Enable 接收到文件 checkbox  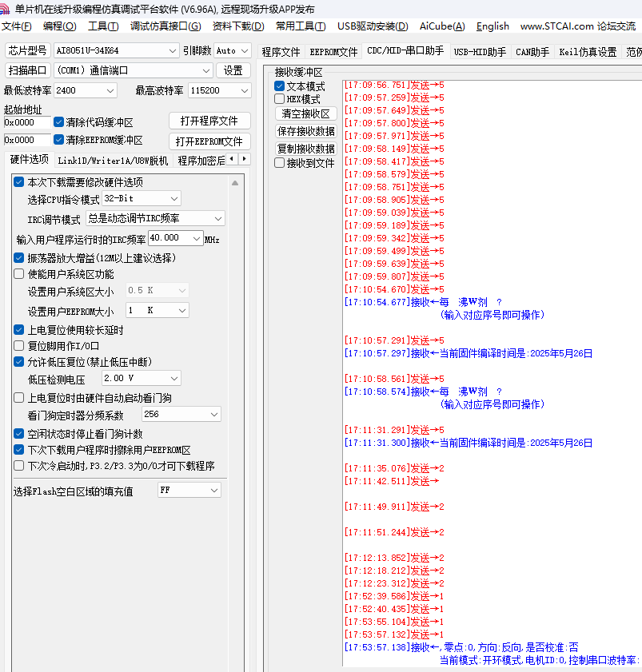pyautogui.click(x=280, y=163)
